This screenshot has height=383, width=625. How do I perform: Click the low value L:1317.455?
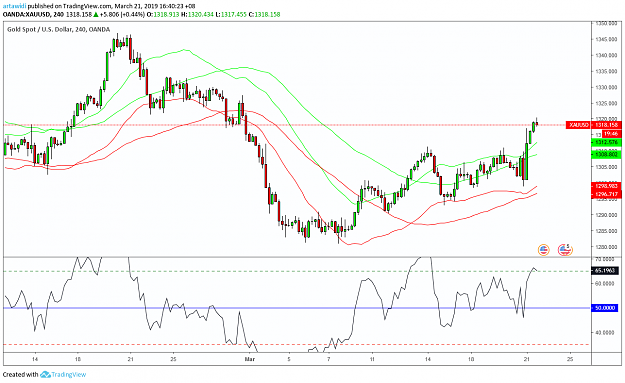[x=231, y=14]
